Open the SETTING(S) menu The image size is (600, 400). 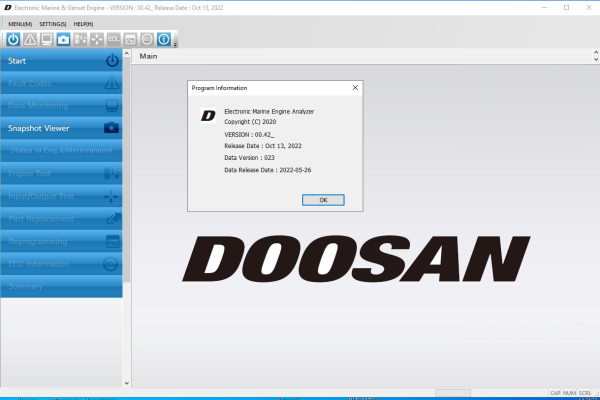coord(53,24)
